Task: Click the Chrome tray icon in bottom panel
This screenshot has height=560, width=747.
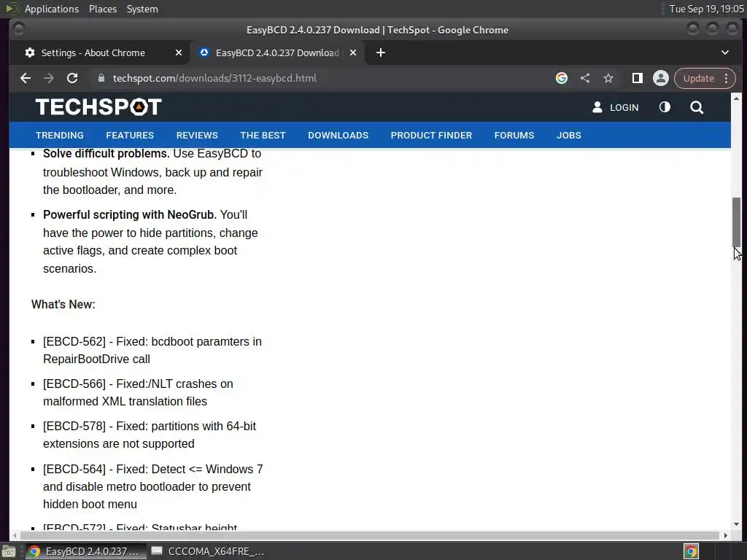Action: coord(692,551)
